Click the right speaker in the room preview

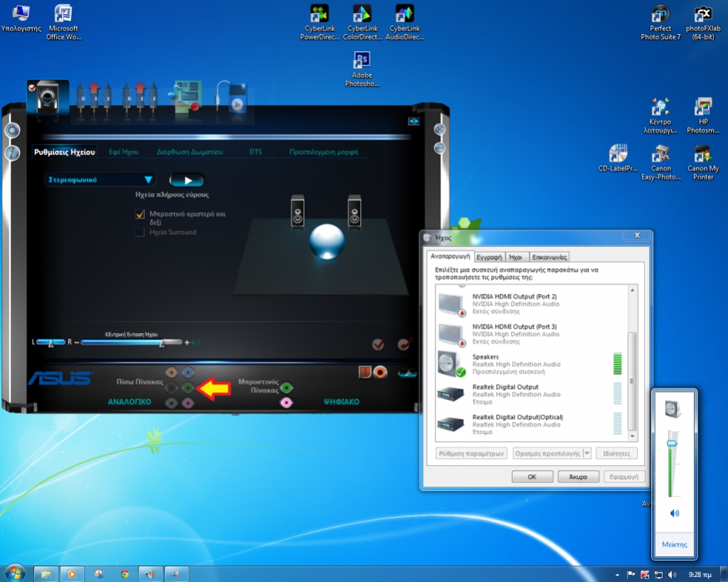[x=354, y=211]
